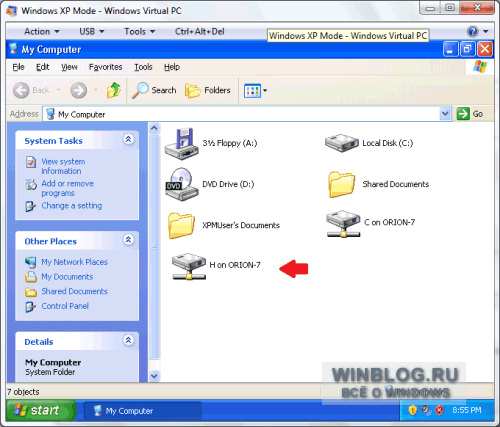Open the Forward history dropdown arrow
The width and height of the screenshot is (500, 427).
click(96, 90)
